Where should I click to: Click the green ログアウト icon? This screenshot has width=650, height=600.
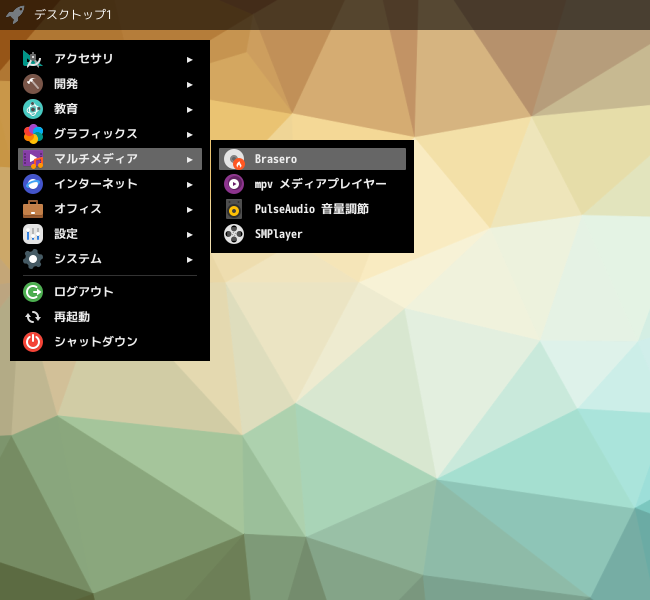(x=33, y=292)
